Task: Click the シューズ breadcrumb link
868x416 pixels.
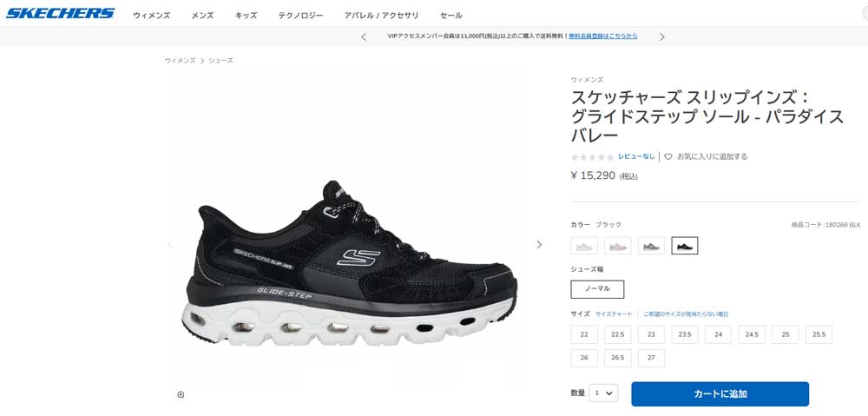Action: tap(220, 61)
